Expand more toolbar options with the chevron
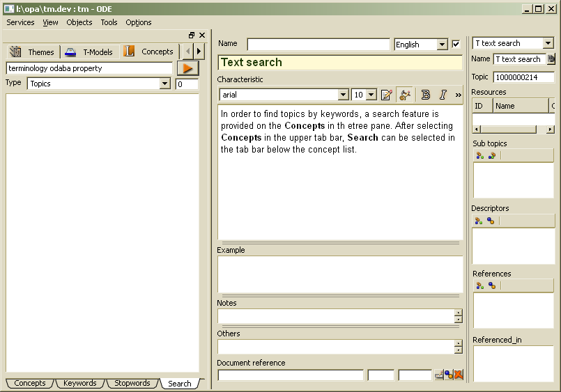The width and height of the screenshot is (561, 392). pos(459,95)
